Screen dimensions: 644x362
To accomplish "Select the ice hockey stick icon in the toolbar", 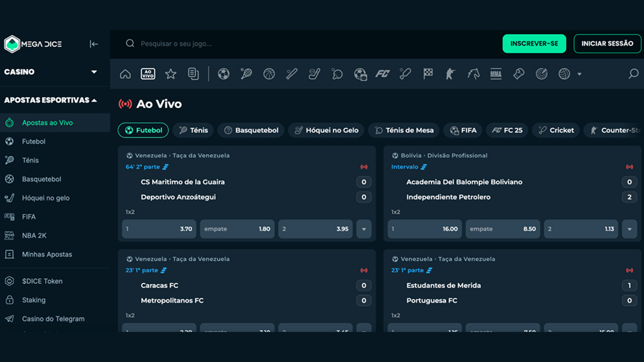I will coord(314,74).
